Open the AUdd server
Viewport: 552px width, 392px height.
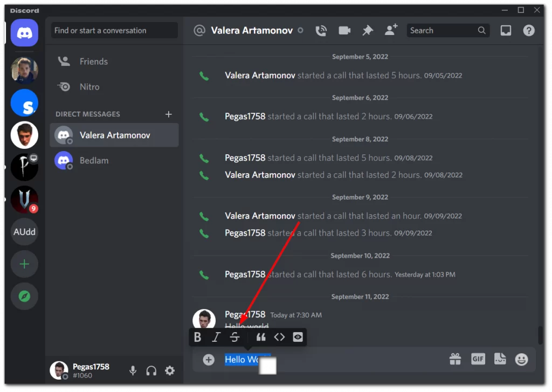tap(24, 232)
